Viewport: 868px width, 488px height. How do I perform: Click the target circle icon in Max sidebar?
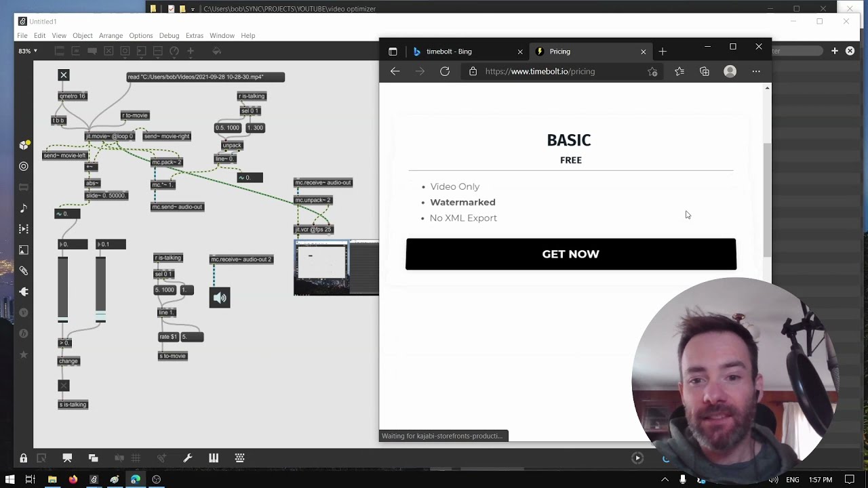(x=24, y=166)
